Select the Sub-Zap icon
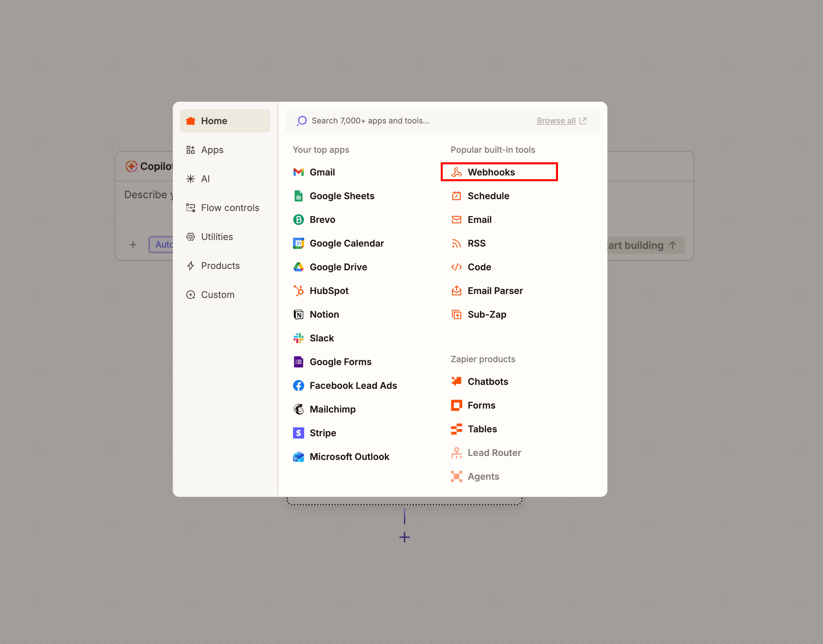The height and width of the screenshot is (644, 823). pos(456,314)
